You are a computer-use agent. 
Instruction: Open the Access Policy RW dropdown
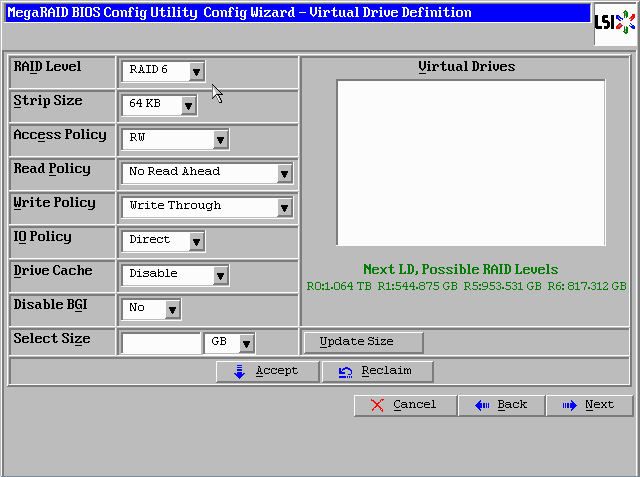(220, 139)
